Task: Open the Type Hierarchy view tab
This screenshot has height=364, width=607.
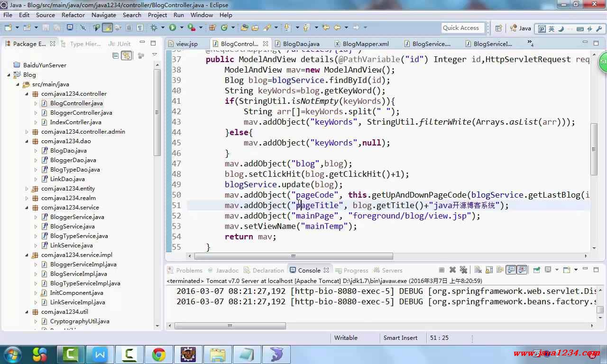Action: point(81,44)
